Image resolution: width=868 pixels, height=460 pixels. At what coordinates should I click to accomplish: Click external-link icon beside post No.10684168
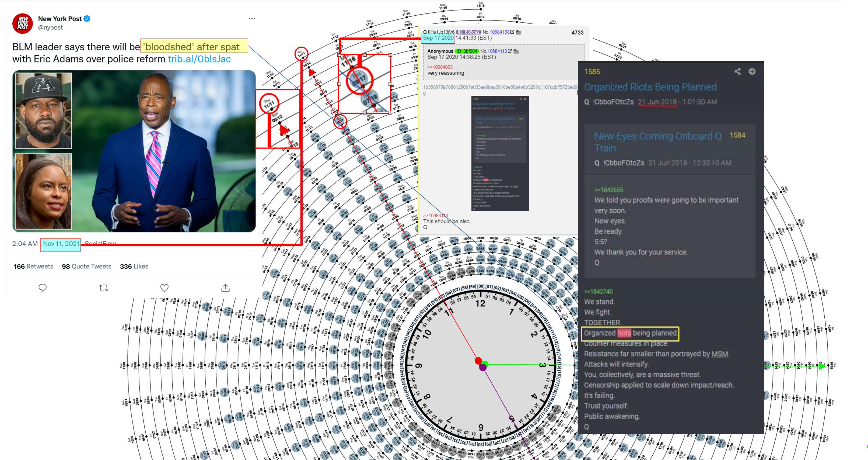pos(512,32)
